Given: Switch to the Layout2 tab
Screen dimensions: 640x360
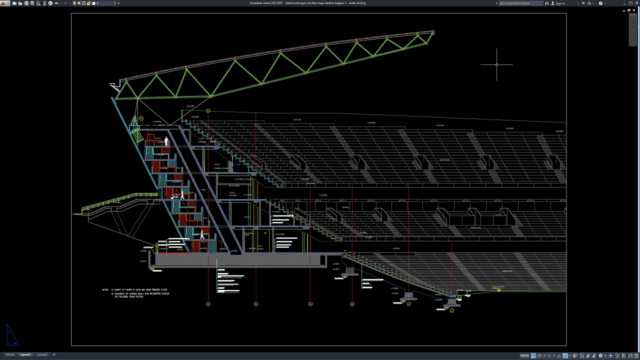Looking at the screenshot, I should (x=42, y=355).
